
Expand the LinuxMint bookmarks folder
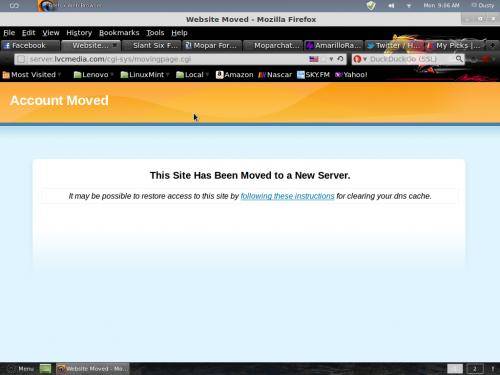pos(145,75)
